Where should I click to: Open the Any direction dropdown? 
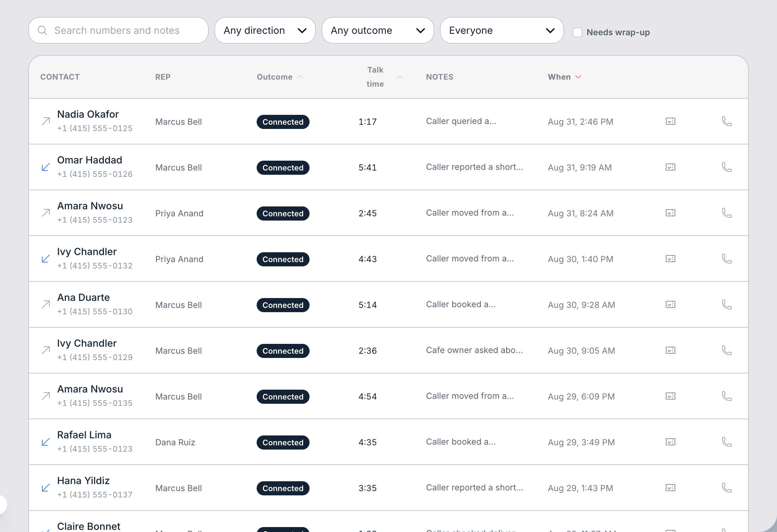coord(265,30)
